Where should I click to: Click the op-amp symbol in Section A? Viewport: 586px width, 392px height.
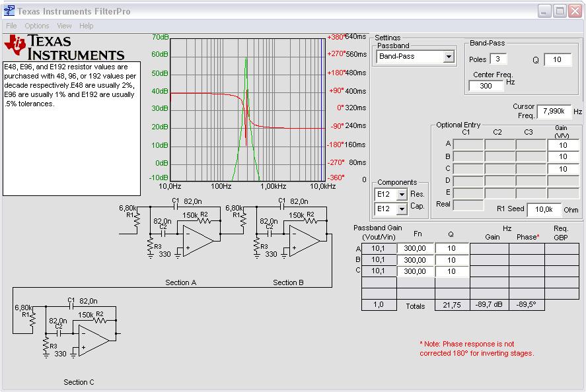pyautogui.click(x=198, y=241)
